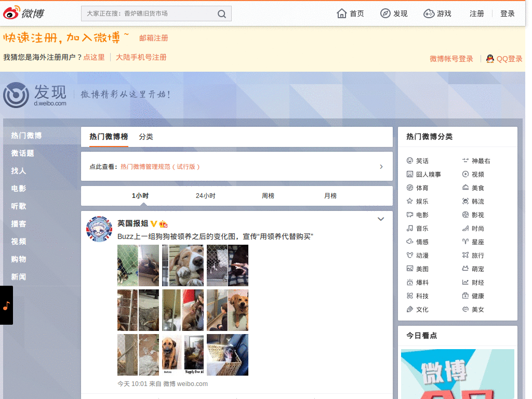Click the 大陆手机号注册 link
Image resolution: width=532 pixels, height=399 pixels.
141,57
